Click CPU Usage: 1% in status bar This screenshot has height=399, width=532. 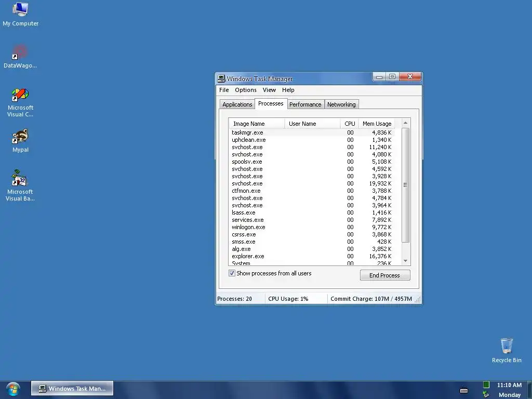(288, 299)
